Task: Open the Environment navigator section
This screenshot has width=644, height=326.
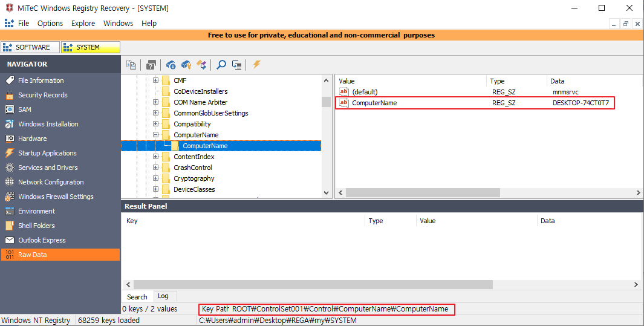Action: tap(60, 211)
